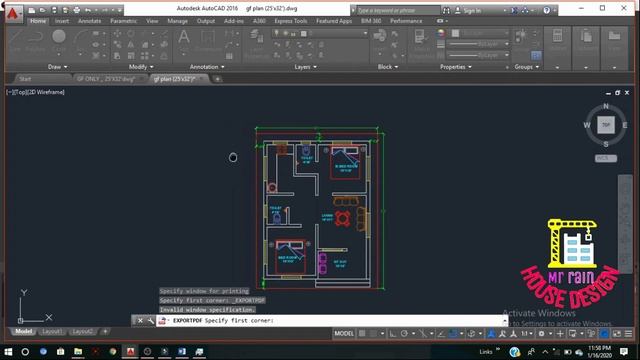
Task: Click the Autodesk Exchange Apps icon
Action: point(514,11)
